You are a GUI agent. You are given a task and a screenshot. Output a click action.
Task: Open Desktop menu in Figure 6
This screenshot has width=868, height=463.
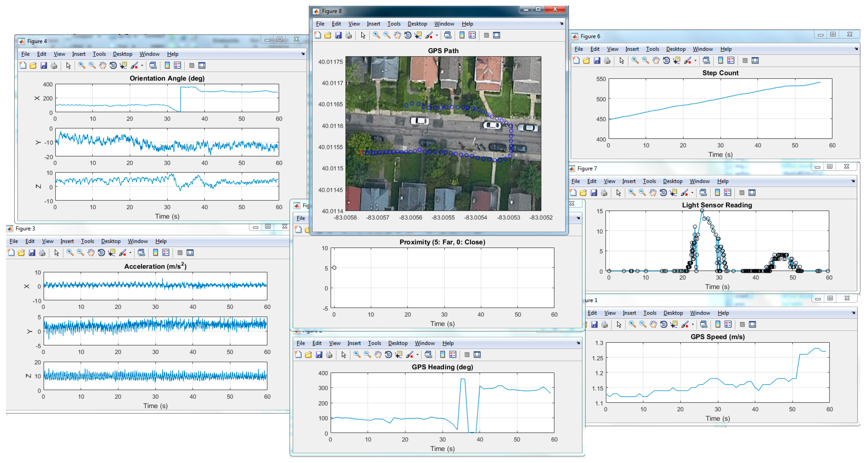coord(676,49)
